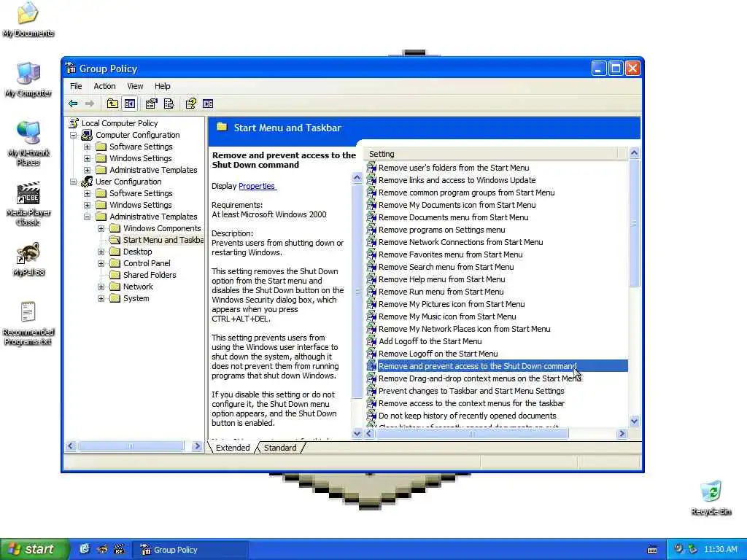Click folder icon of Shared Folders node
The image size is (747, 560).
click(x=115, y=275)
